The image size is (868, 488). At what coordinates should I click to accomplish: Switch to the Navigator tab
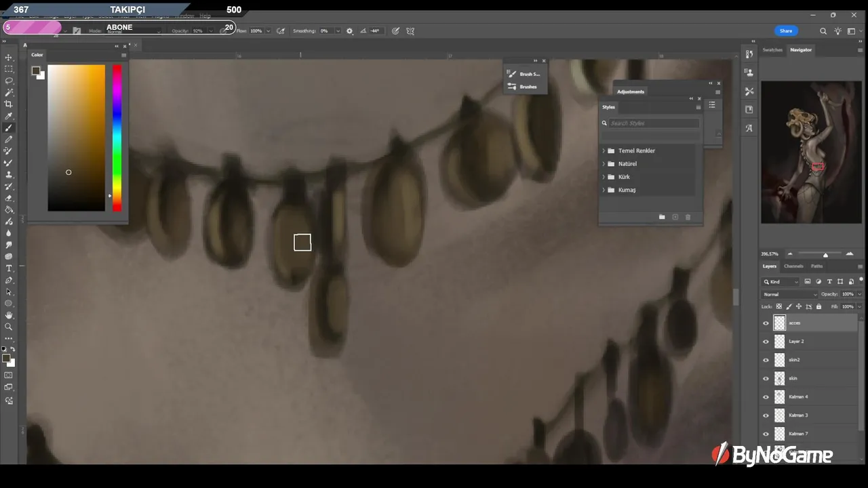tap(801, 49)
